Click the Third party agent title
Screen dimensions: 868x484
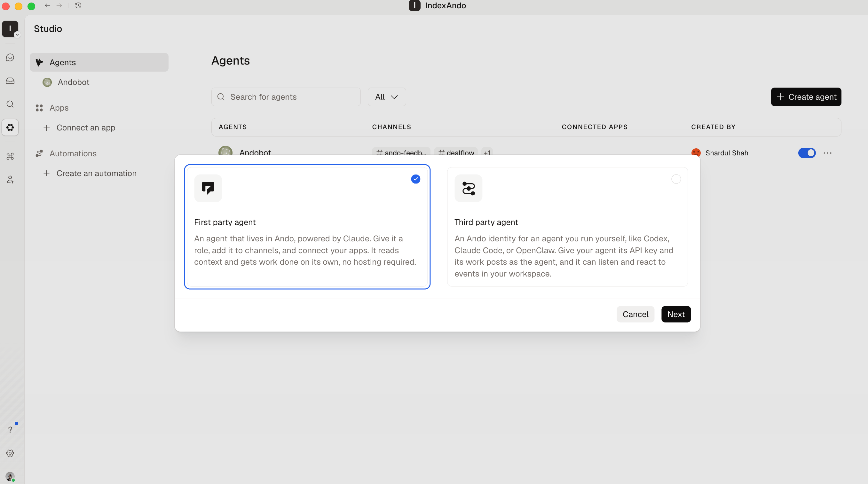[486, 222]
